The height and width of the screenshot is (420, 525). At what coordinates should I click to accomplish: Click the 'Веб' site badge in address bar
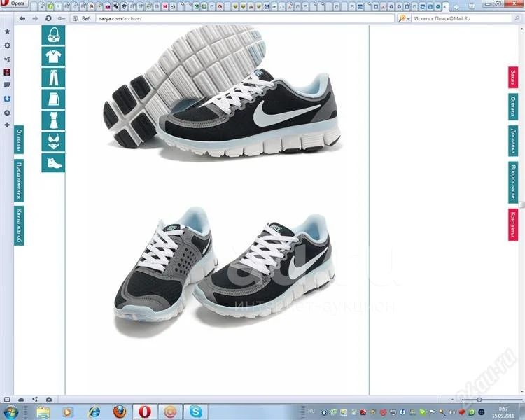[x=82, y=18]
